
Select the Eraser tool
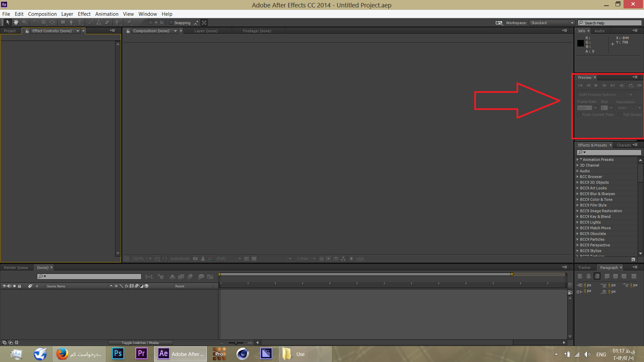tap(107, 22)
